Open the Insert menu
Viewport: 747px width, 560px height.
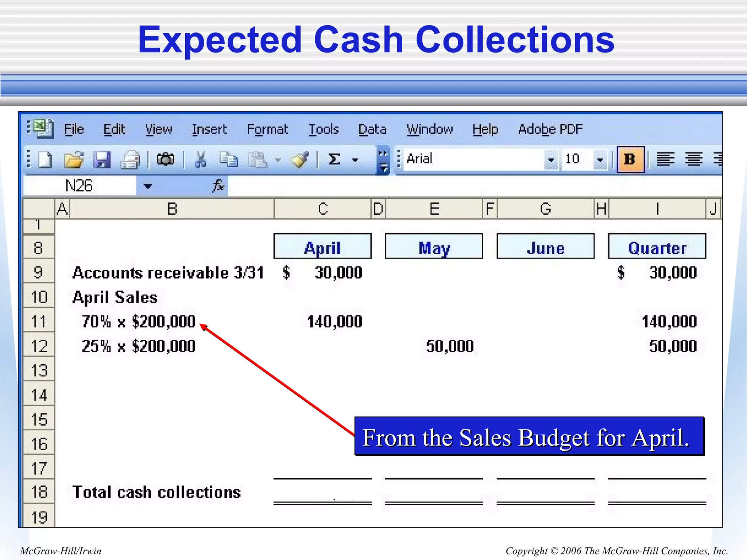coord(209,129)
